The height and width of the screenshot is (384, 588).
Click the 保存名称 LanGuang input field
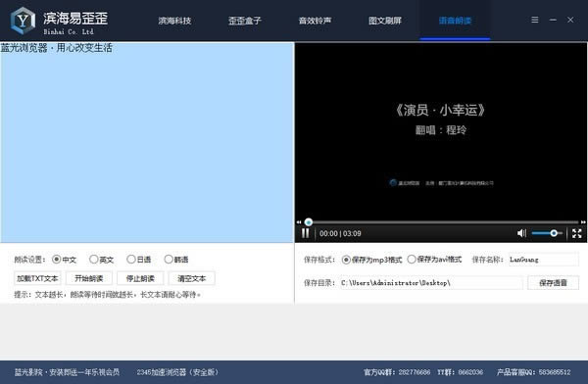(543, 260)
